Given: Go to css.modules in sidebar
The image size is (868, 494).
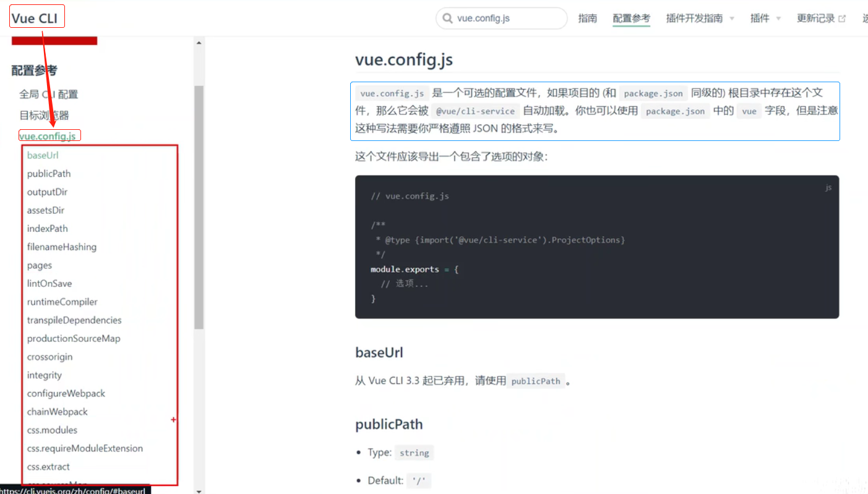Looking at the screenshot, I should 52,430.
